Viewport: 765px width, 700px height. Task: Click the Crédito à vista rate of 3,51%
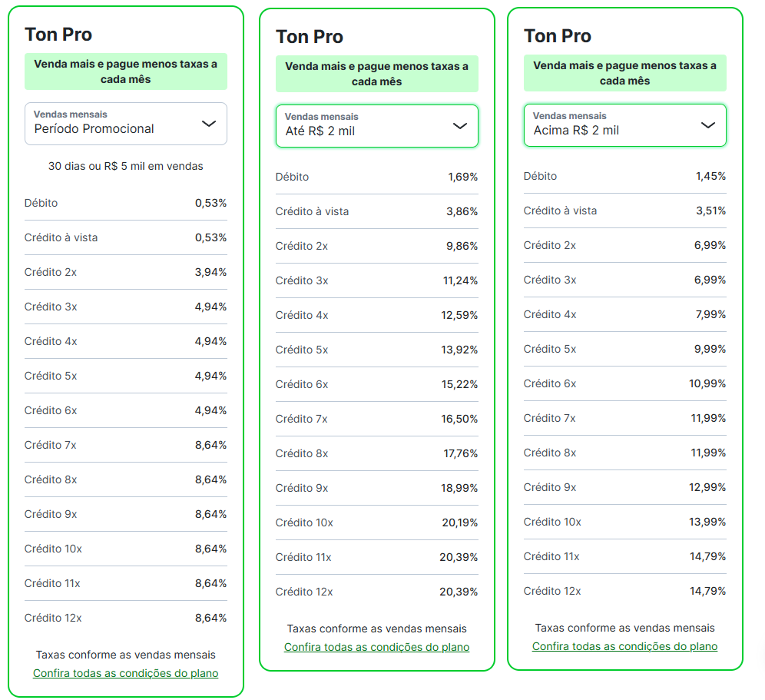coord(710,211)
